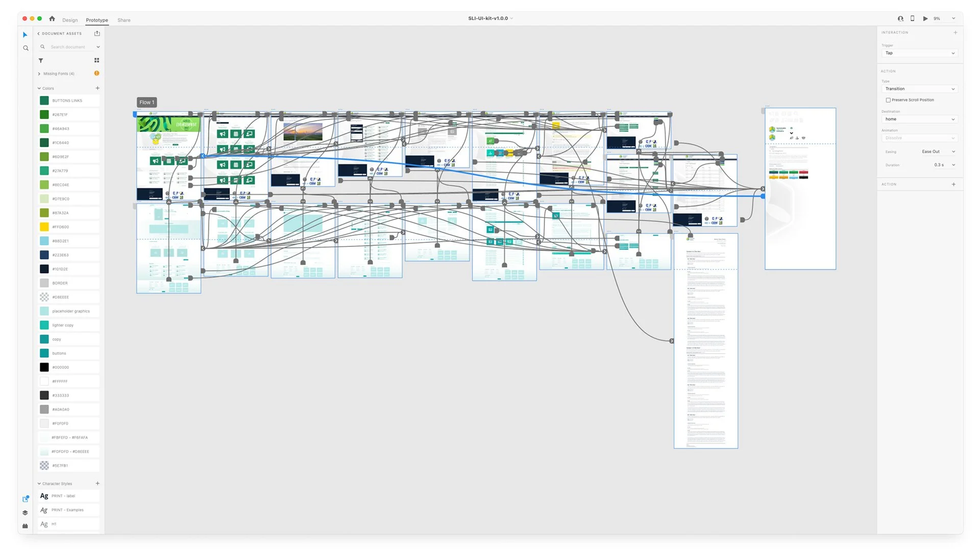Toggle the Assets panel icon in sidebar
Screen dimensions: 980x559
[25, 499]
